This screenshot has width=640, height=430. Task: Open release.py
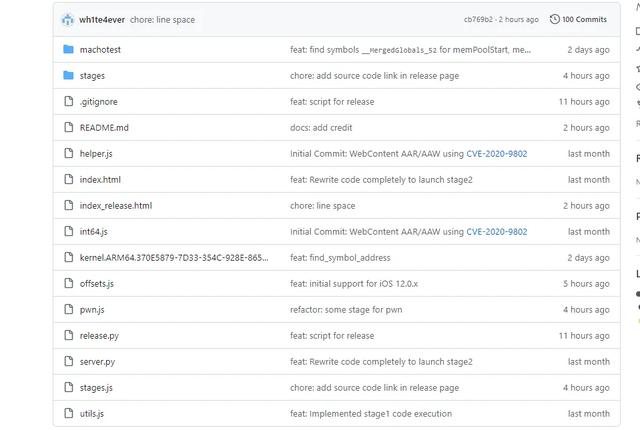point(99,336)
